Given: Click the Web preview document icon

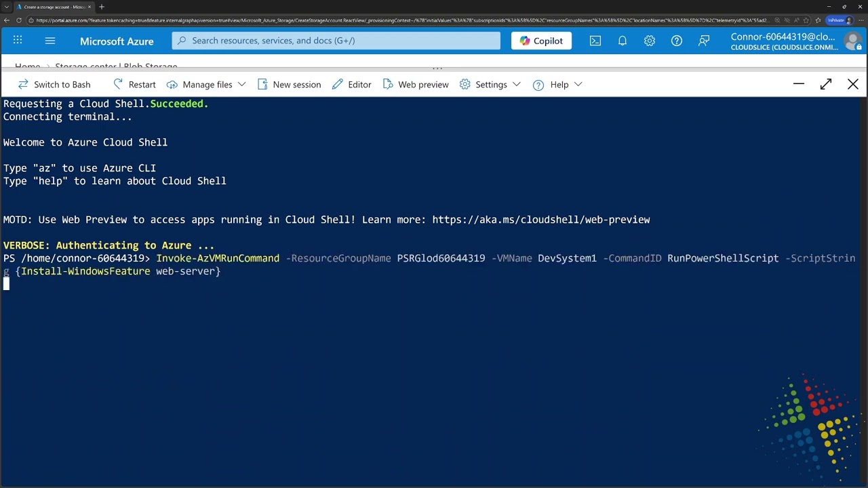Looking at the screenshot, I should [x=388, y=84].
